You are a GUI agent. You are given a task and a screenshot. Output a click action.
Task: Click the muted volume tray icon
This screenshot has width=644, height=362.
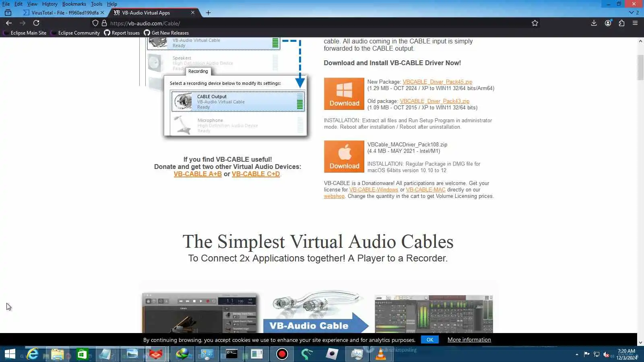pos(606,354)
